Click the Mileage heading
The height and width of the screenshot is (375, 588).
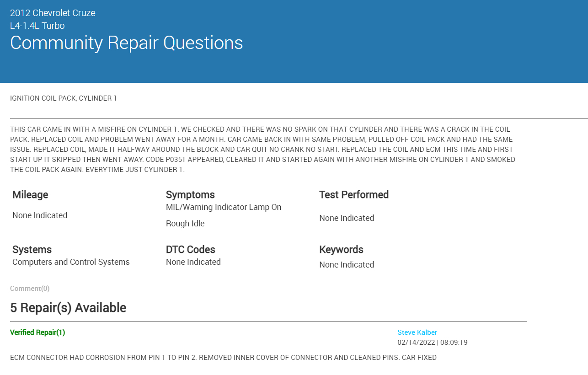(x=30, y=195)
